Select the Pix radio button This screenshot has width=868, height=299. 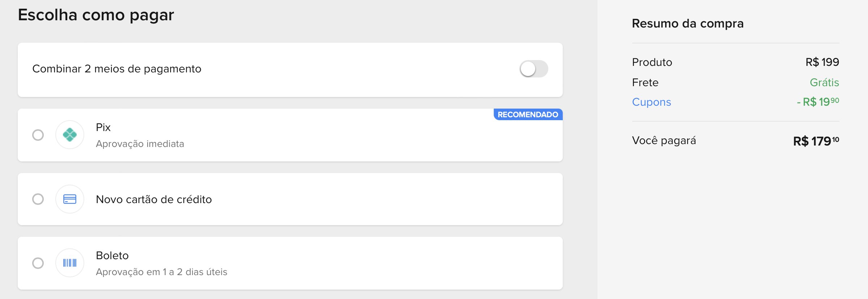(38, 135)
